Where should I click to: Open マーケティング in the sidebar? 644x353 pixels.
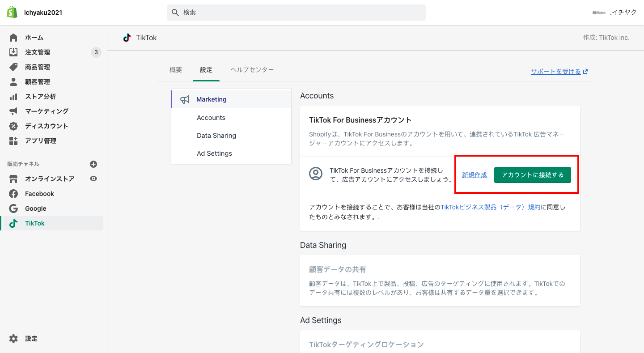coord(47,111)
